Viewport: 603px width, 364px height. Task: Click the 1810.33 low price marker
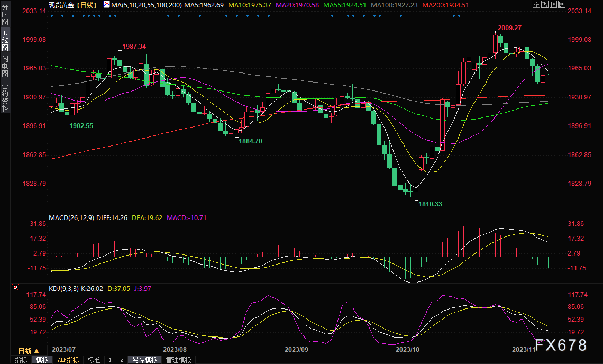430,204
